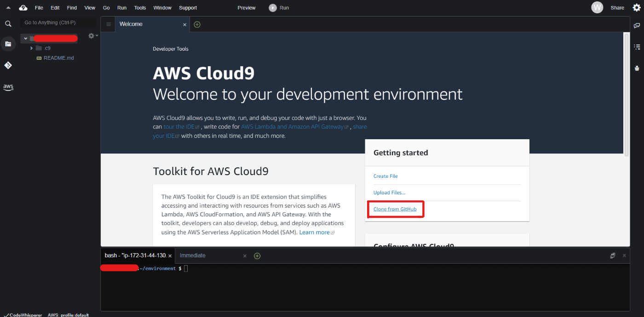Collapse the root environment folder
Image resolution: width=644 pixels, height=317 pixels.
pos(26,39)
